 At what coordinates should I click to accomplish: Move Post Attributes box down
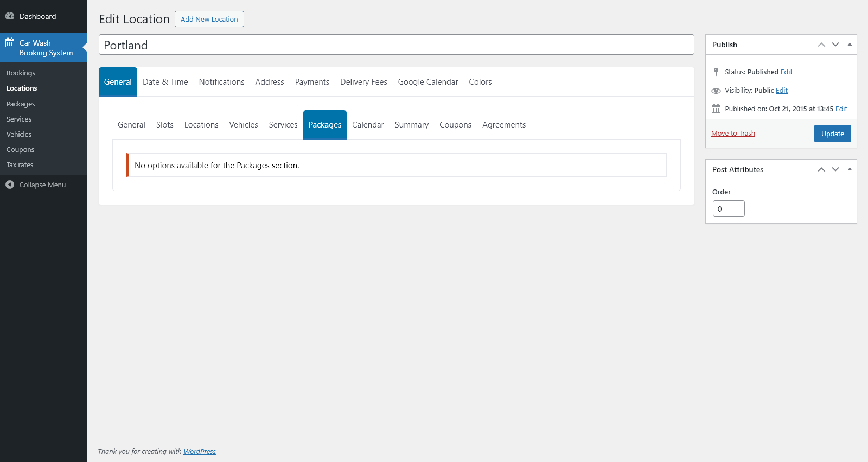[835, 169]
